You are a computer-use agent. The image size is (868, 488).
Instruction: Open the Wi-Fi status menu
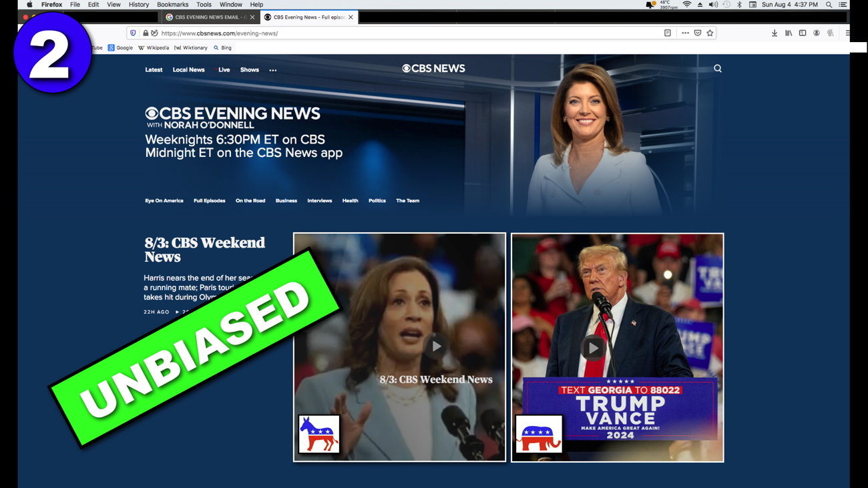tap(686, 5)
